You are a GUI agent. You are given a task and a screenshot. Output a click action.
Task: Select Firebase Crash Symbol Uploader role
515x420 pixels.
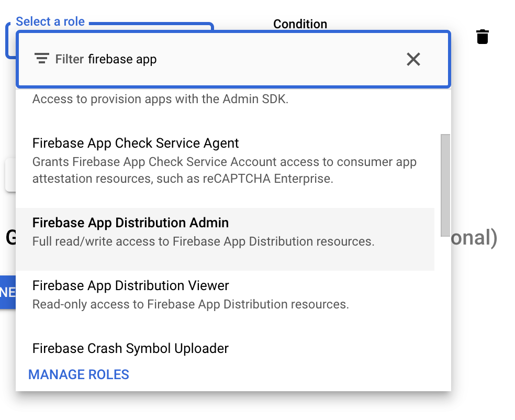pyautogui.click(x=130, y=349)
